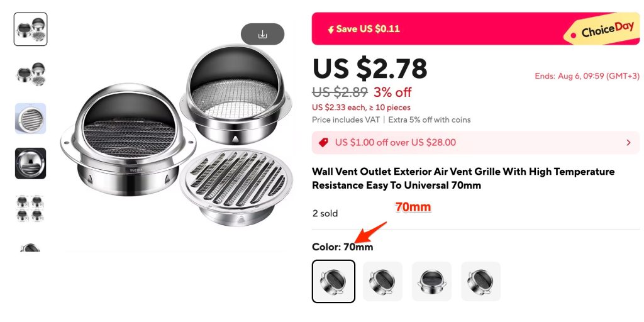Click the ChoiceDay tag badge
The height and width of the screenshot is (322, 644).
(602, 30)
